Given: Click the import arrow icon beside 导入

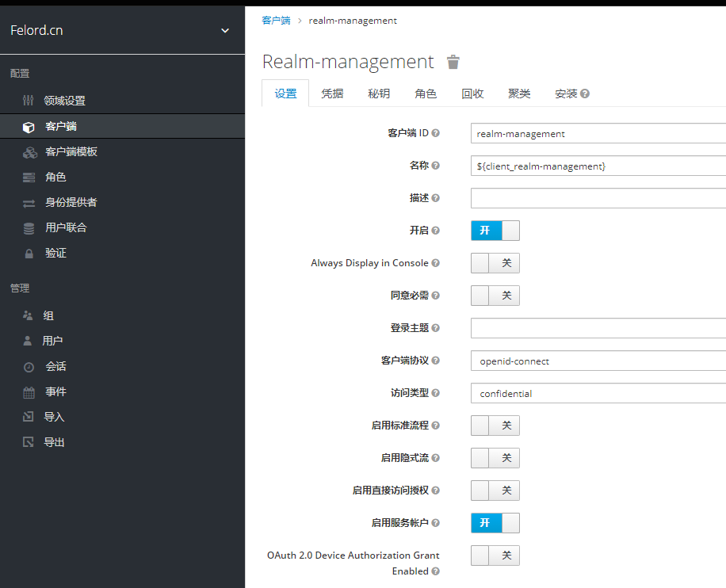Looking at the screenshot, I should 29,417.
